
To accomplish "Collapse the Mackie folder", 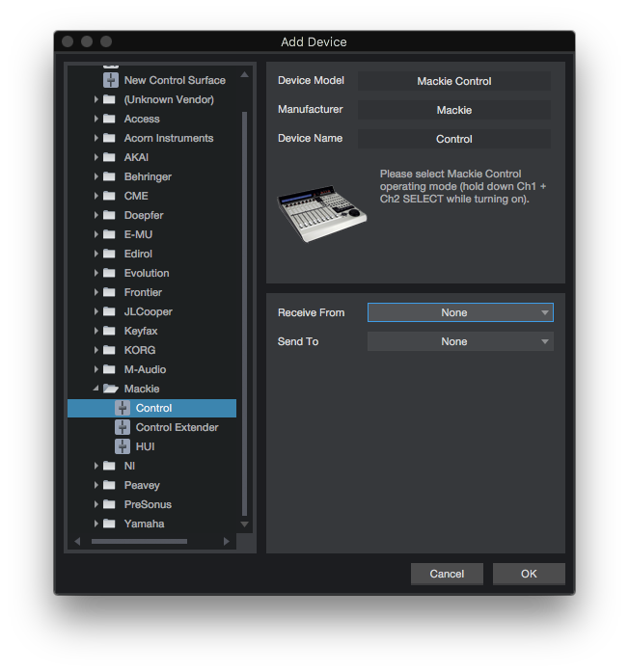I will (96, 389).
